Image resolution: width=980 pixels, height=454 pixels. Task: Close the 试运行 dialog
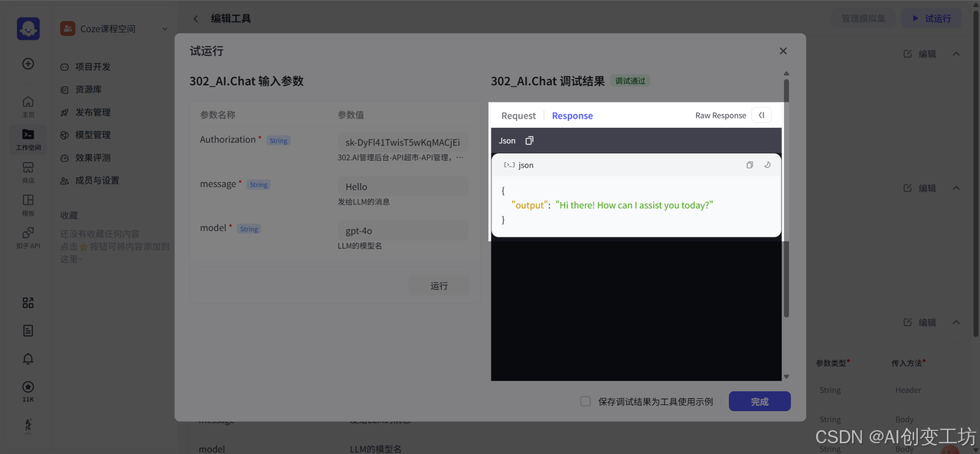click(782, 51)
